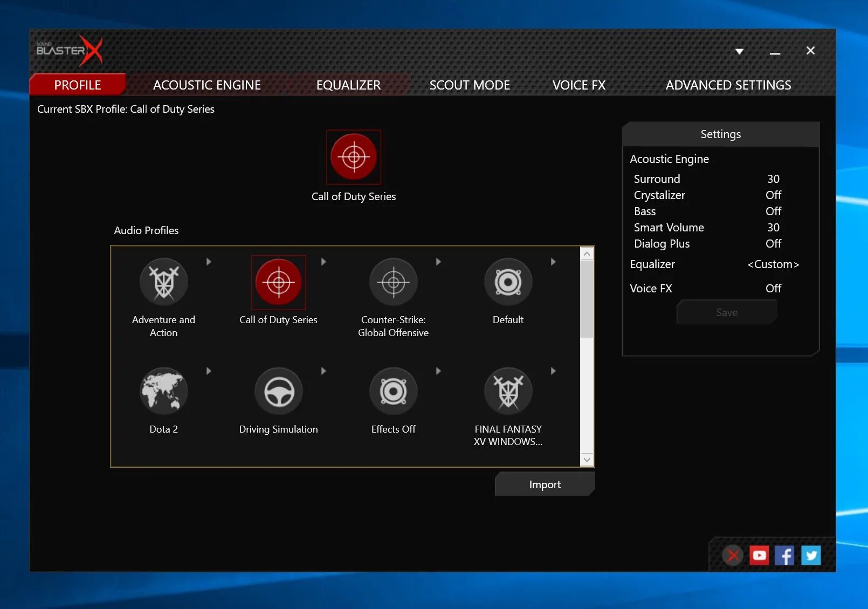
Task: Open the ADVANCED SETTINGS tab
Action: coord(728,85)
